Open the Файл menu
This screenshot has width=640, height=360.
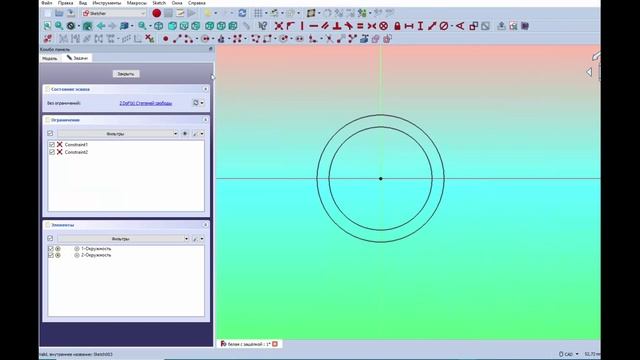coord(47,3)
